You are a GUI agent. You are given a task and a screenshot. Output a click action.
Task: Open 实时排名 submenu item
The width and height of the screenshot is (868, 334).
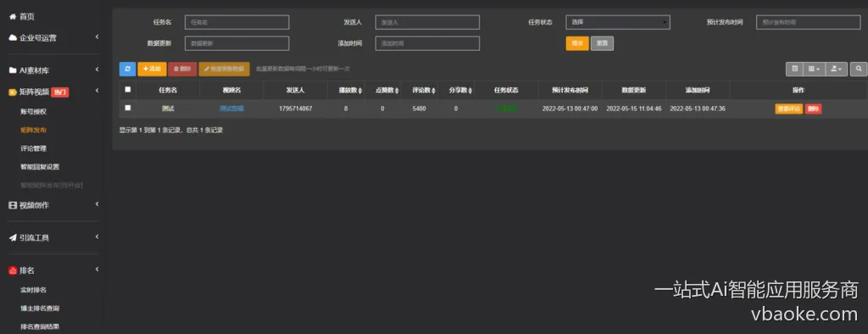pos(33,290)
